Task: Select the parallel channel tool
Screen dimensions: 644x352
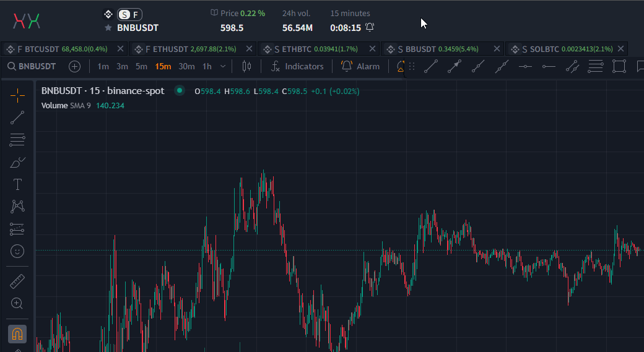Action: point(572,66)
